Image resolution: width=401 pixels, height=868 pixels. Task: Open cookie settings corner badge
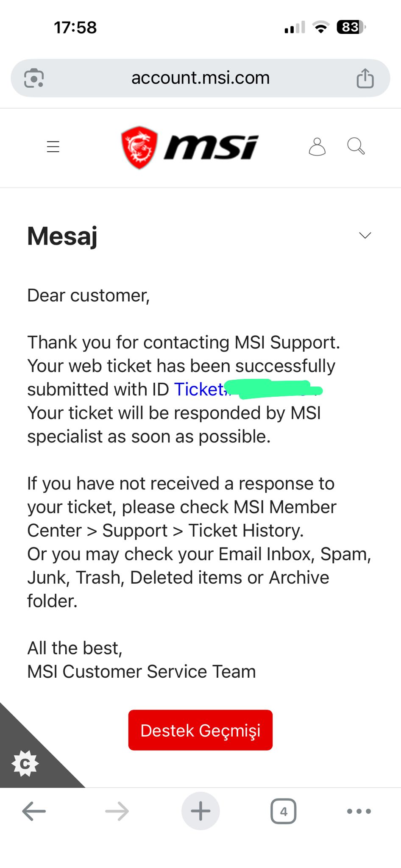click(25, 763)
